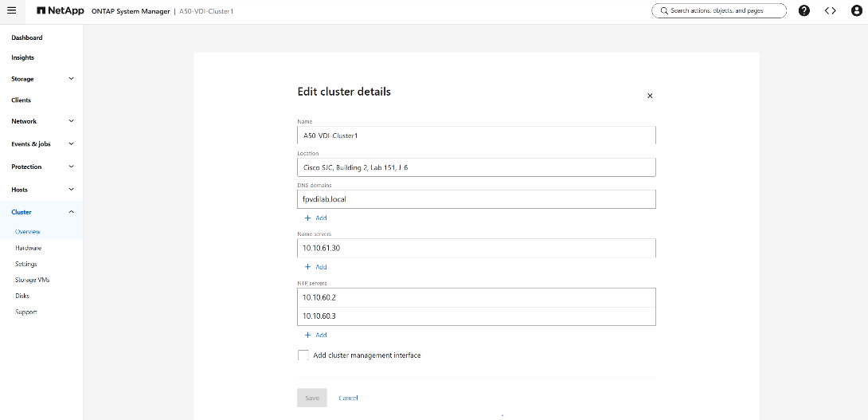Screen dimensions: 868x420
Task: Collapse the Cluster menu chevron
Action: click(x=71, y=212)
